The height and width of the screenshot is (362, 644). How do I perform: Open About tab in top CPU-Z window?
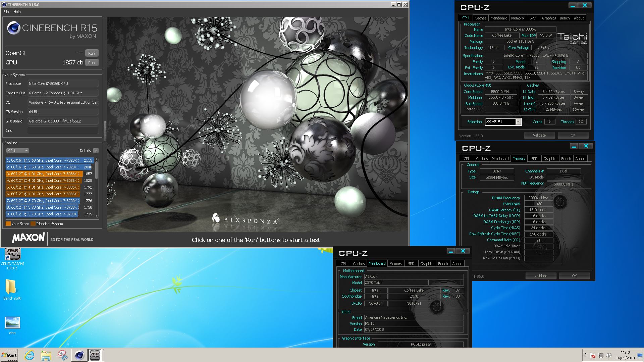coord(579,18)
